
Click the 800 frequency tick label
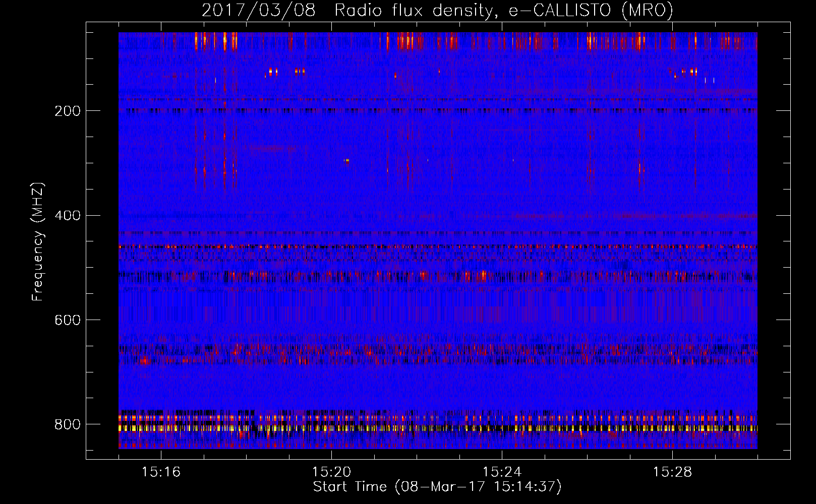tap(68, 424)
